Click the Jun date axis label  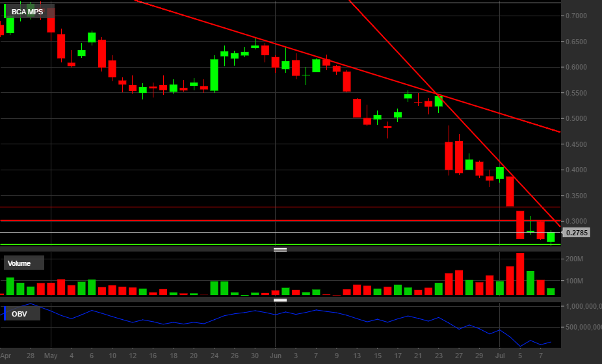coord(275,356)
